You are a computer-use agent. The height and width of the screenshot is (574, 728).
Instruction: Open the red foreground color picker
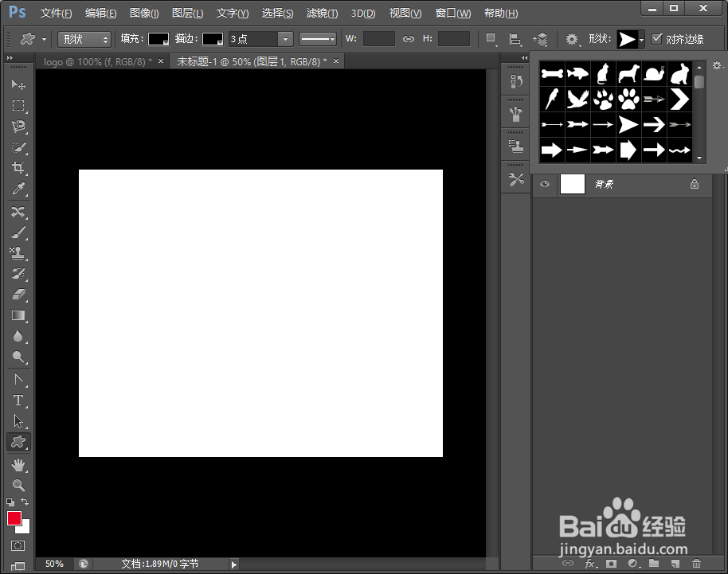click(14, 518)
